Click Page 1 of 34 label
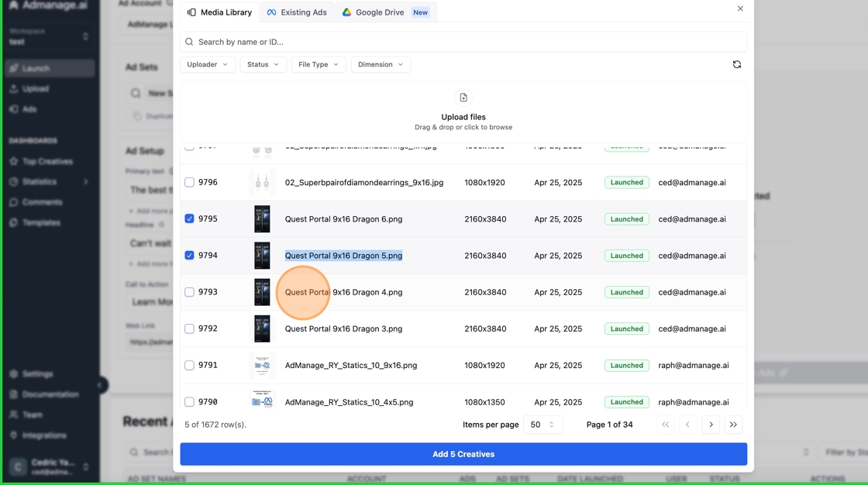Image resolution: width=868 pixels, height=485 pixels. [x=609, y=425]
